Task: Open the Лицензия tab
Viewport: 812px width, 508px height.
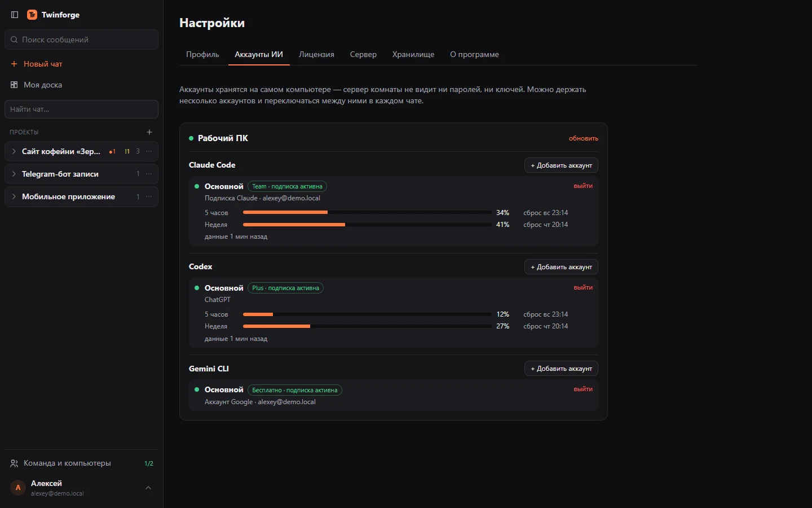Action: (x=316, y=54)
